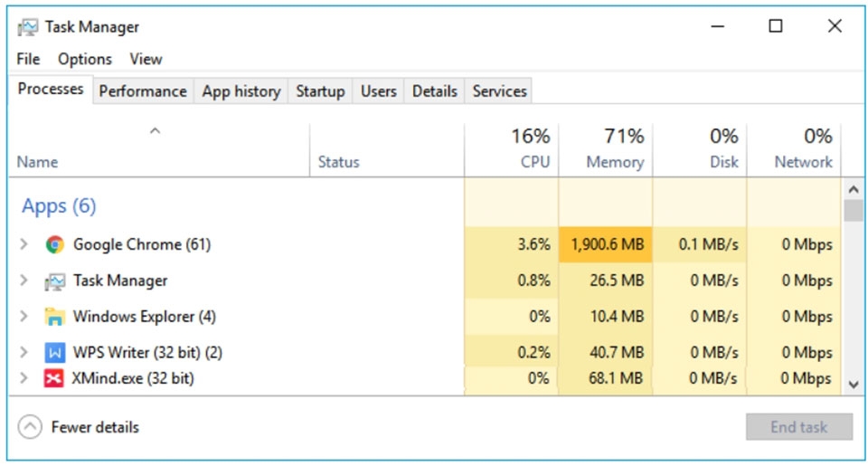The image size is (868, 466).
Task: Expand the XMind.exe process entry
Action: 24,378
